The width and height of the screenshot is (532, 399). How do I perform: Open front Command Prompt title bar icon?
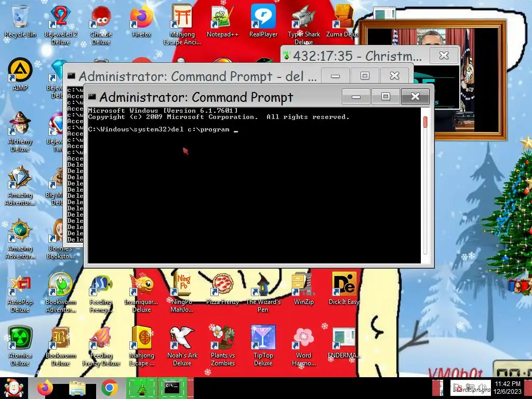pos(91,97)
